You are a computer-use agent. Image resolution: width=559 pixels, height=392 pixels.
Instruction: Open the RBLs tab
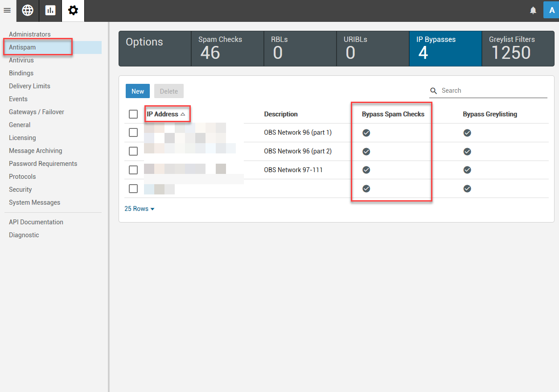pyautogui.click(x=300, y=49)
